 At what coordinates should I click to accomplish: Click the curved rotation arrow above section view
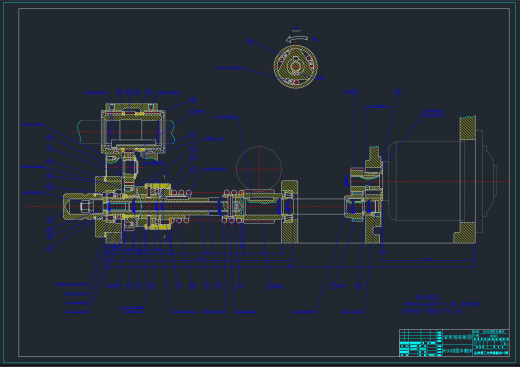(297, 39)
